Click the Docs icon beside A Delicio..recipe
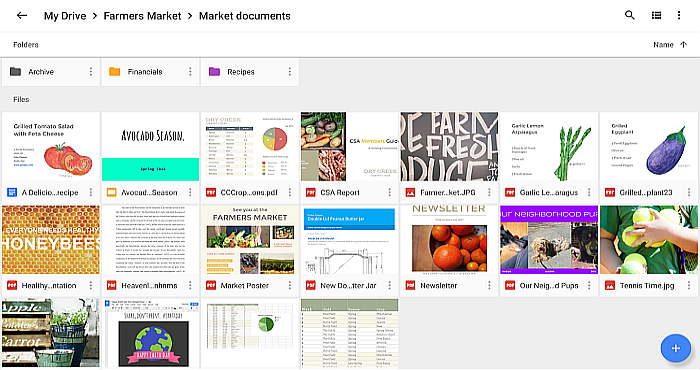 (12, 192)
